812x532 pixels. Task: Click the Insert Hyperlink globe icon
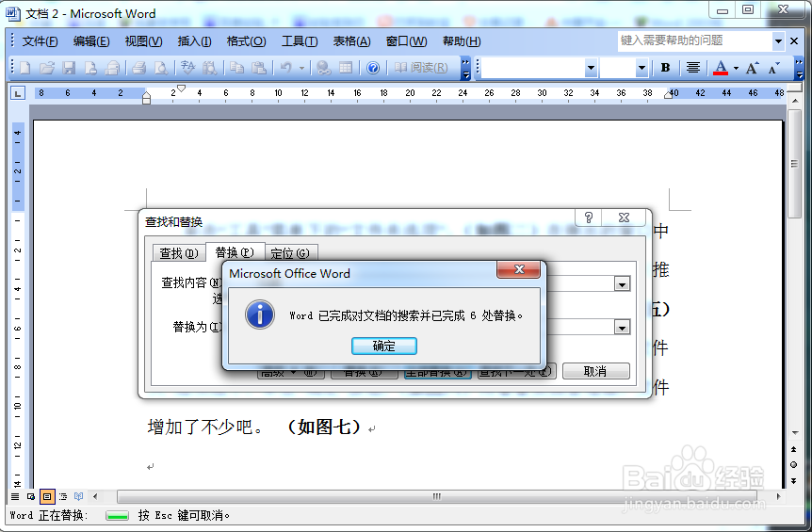[x=324, y=68]
